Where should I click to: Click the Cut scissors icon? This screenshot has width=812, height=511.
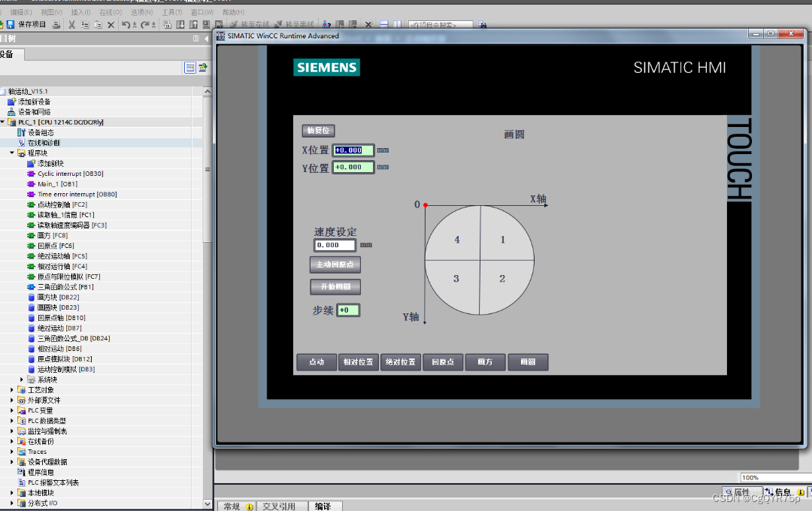[x=72, y=24]
